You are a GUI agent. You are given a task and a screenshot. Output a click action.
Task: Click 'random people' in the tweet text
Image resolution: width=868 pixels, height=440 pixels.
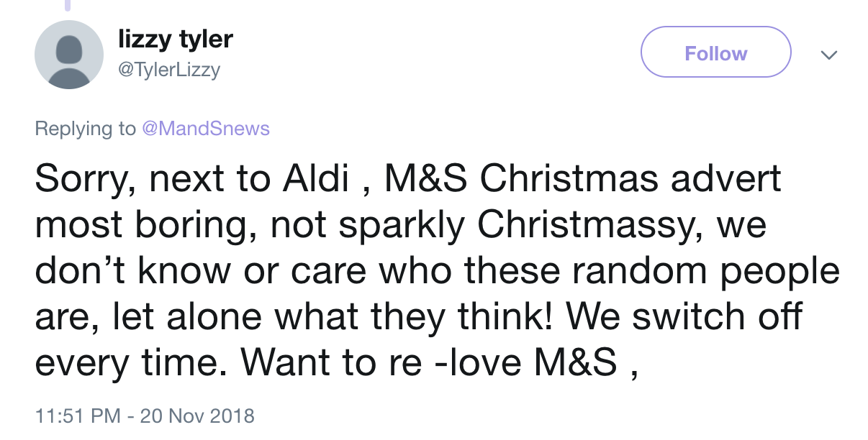tap(725, 271)
